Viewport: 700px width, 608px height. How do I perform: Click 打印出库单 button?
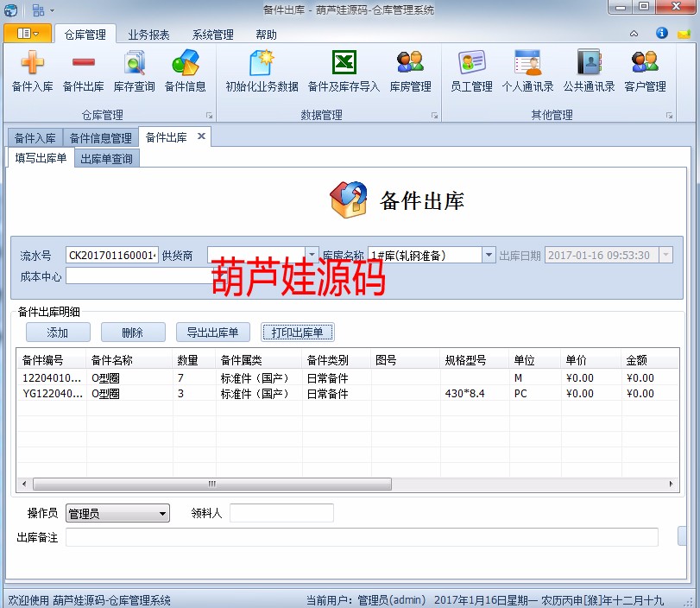click(297, 332)
